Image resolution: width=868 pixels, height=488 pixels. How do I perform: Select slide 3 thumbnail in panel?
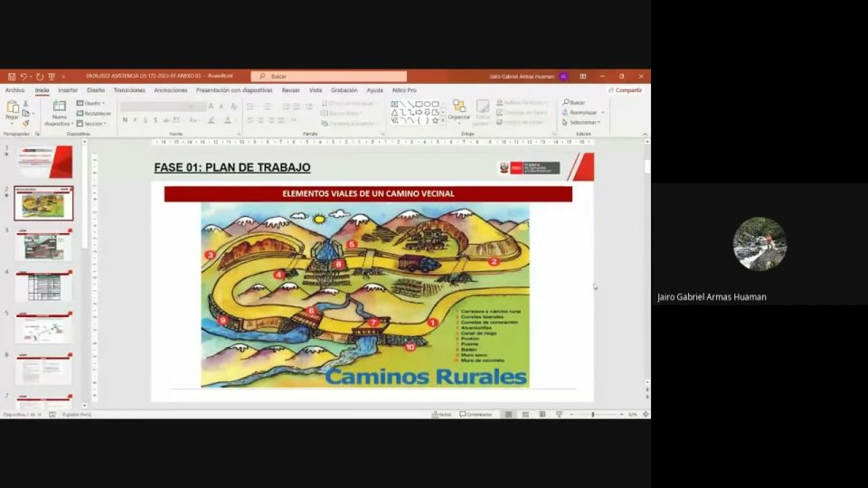pos(42,247)
